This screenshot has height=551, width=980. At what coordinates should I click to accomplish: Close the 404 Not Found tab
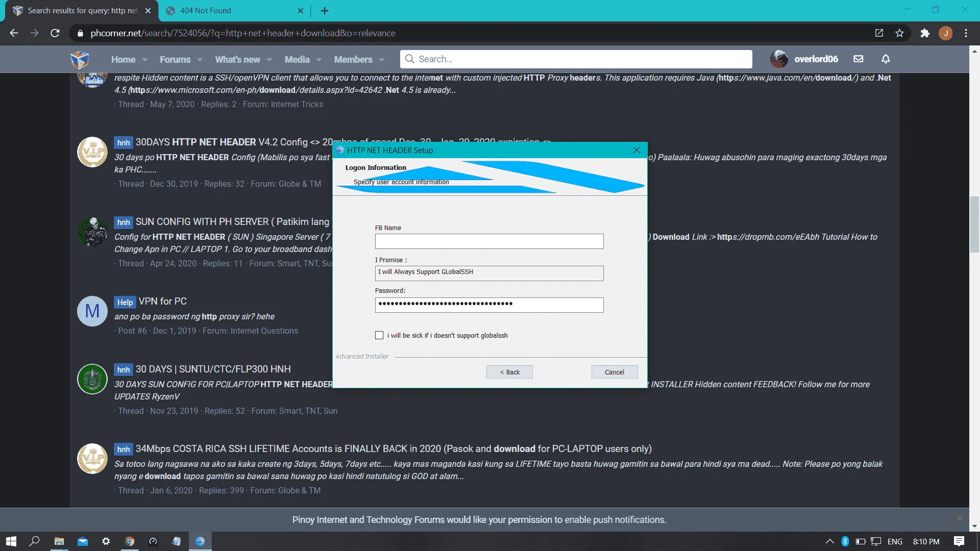pos(300,11)
